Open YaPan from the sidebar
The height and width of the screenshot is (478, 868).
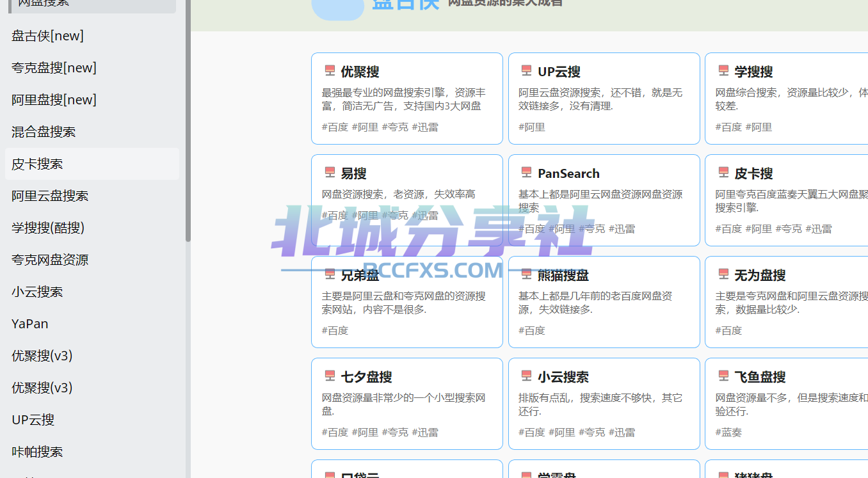[92, 324]
